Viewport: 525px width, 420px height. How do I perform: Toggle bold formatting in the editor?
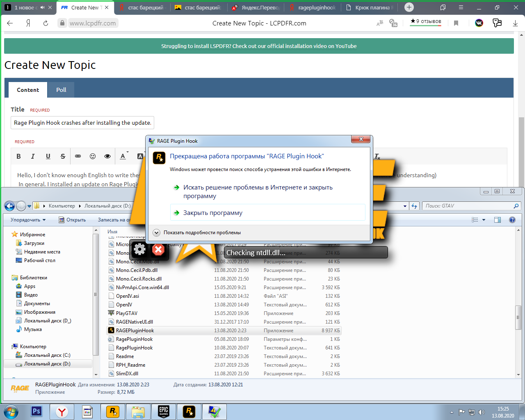point(18,156)
